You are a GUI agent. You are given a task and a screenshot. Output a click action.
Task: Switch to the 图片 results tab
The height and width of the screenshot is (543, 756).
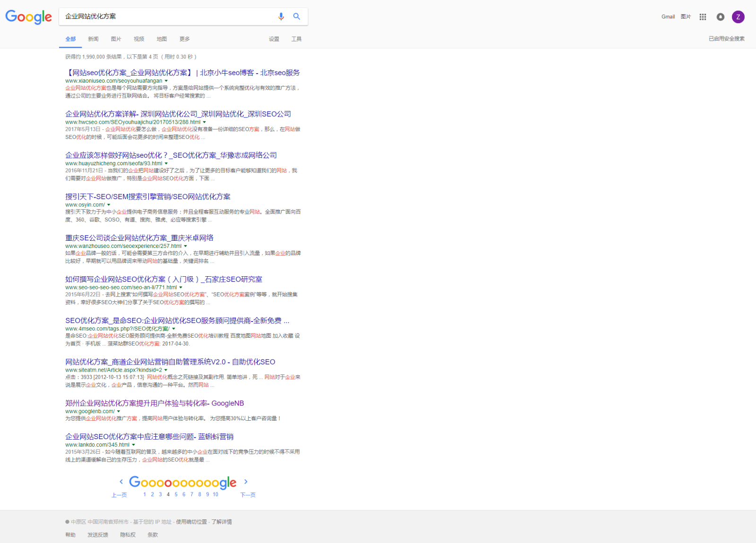(116, 39)
